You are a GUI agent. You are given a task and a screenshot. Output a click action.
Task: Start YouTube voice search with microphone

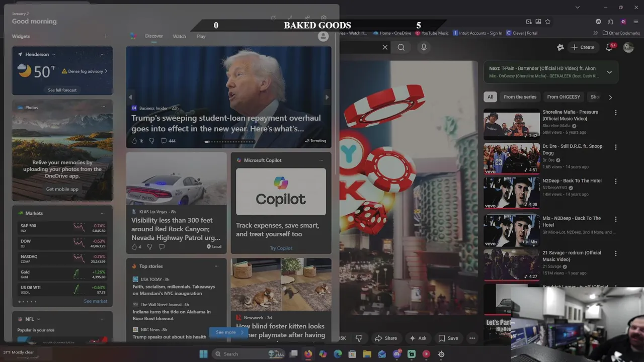[424, 47]
